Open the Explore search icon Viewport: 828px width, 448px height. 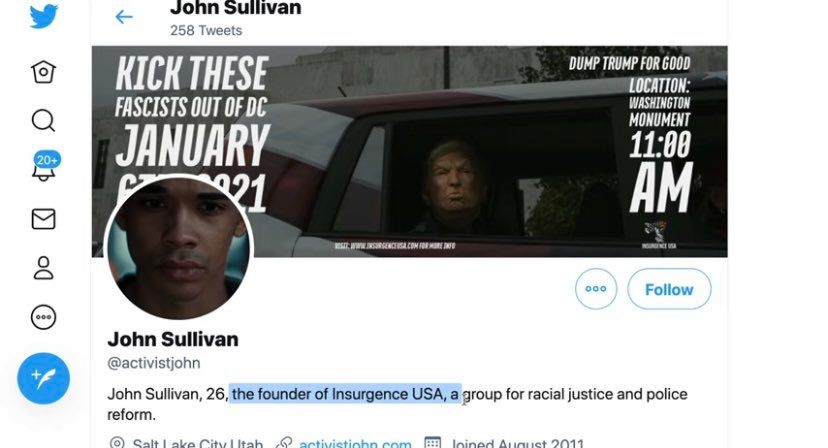tap(43, 120)
